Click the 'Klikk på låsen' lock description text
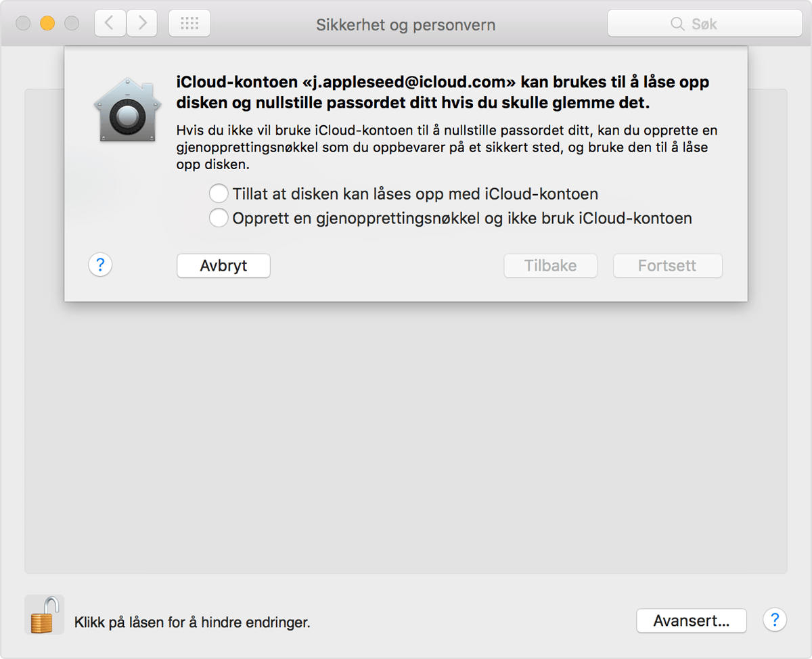 click(192, 622)
